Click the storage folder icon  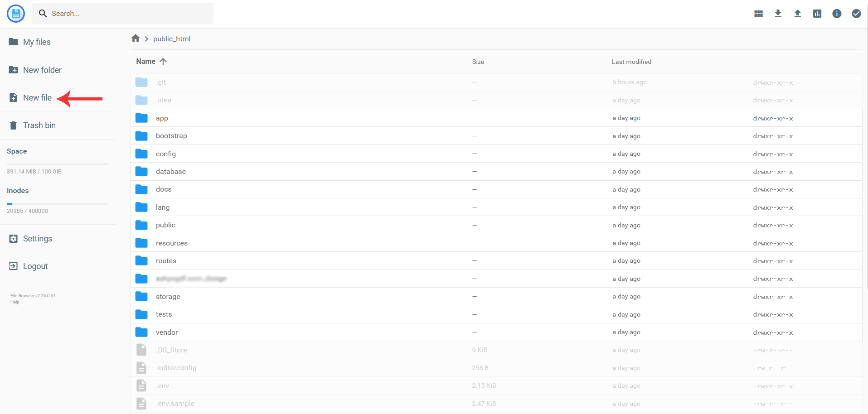[141, 297]
